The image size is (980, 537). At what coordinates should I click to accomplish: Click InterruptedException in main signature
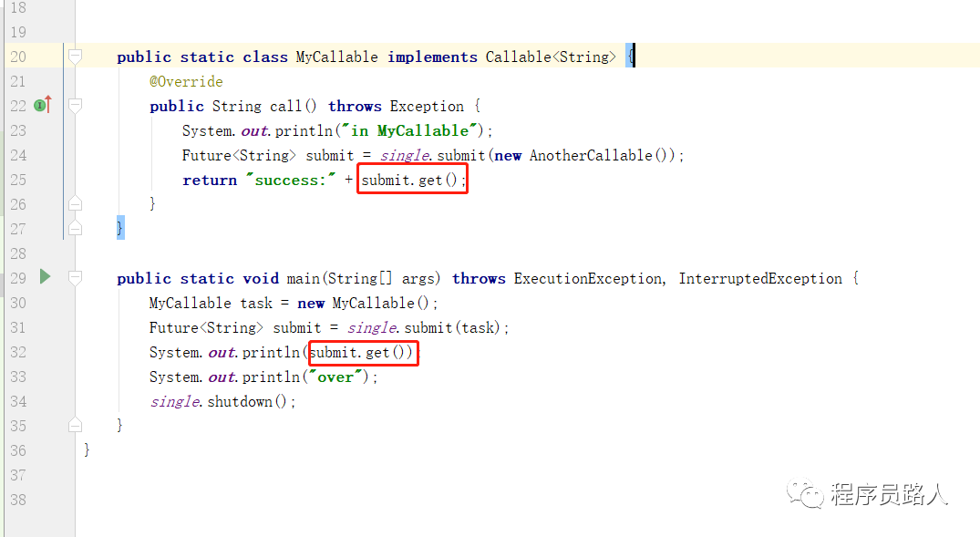(x=760, y=278)
